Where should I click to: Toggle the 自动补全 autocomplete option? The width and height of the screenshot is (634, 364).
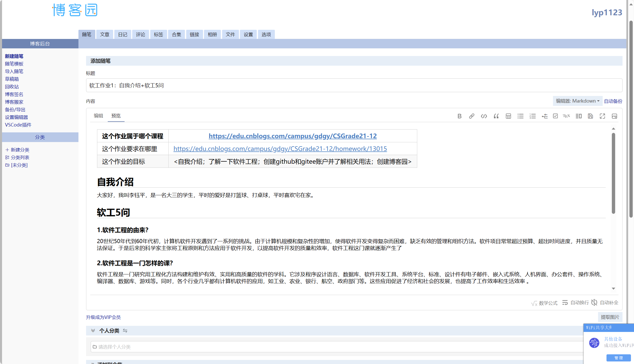tap(605, 302)
